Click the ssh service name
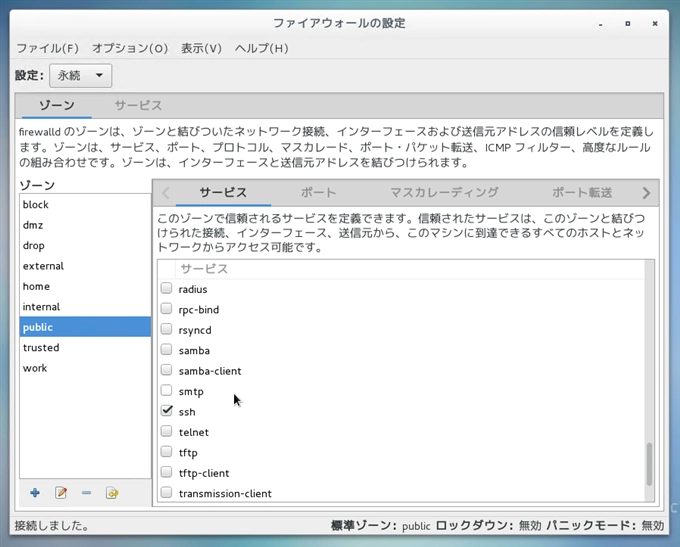The height and width of the screenshot is (547, 680). pos(187,412)
